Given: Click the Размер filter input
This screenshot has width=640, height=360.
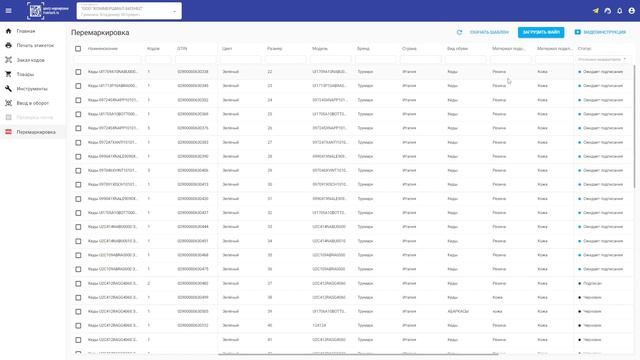Looking at the screenshot, I should [285, 60].
